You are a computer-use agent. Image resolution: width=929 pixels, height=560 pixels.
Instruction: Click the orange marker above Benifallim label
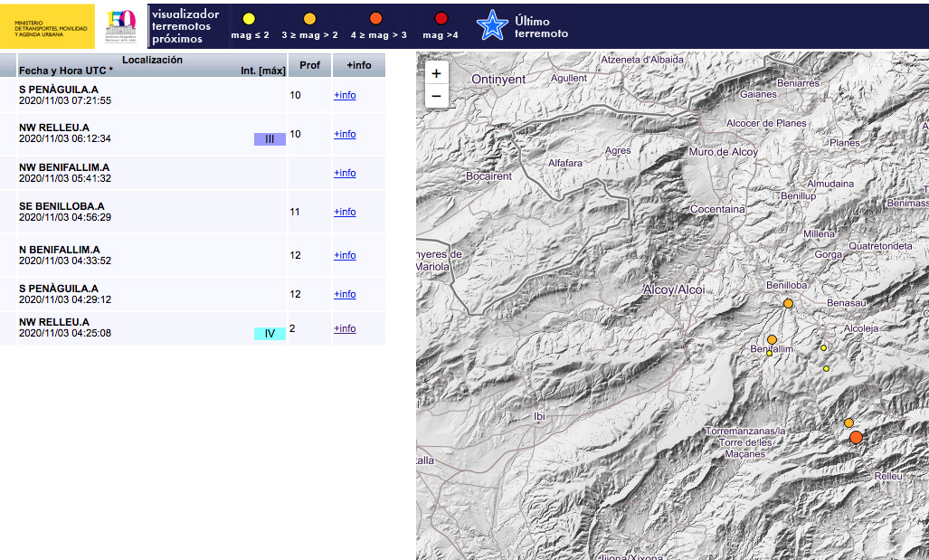click(772, 339)
